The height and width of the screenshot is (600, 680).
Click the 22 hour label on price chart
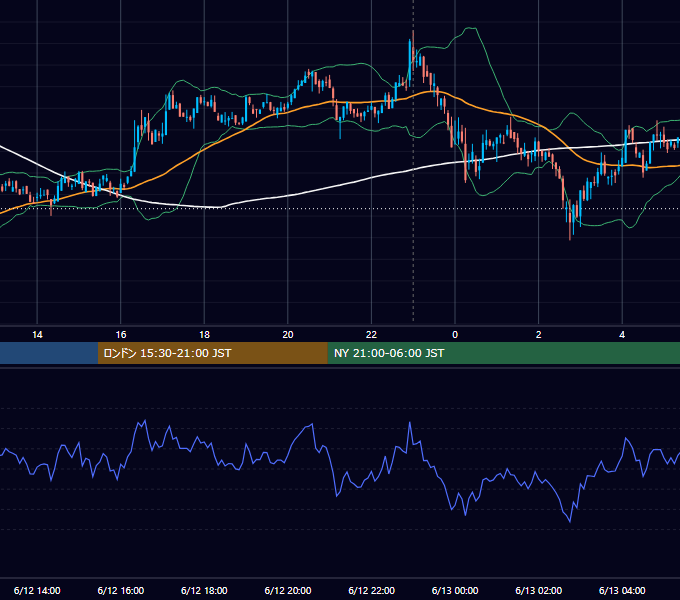pyautogui.click(x=371, y=335)
